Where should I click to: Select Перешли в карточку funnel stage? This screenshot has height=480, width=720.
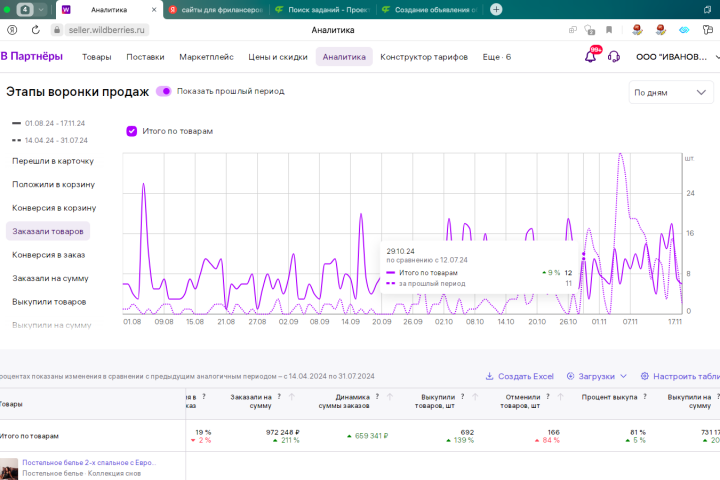[x=53, y=161]
